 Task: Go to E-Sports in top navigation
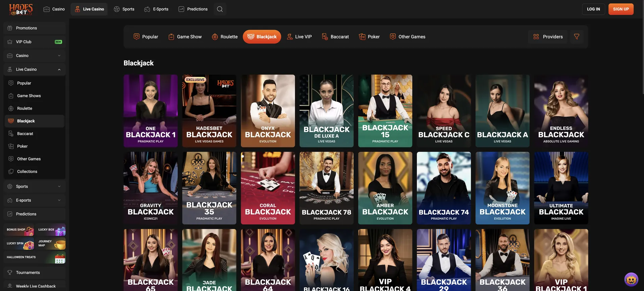point(156,9)
